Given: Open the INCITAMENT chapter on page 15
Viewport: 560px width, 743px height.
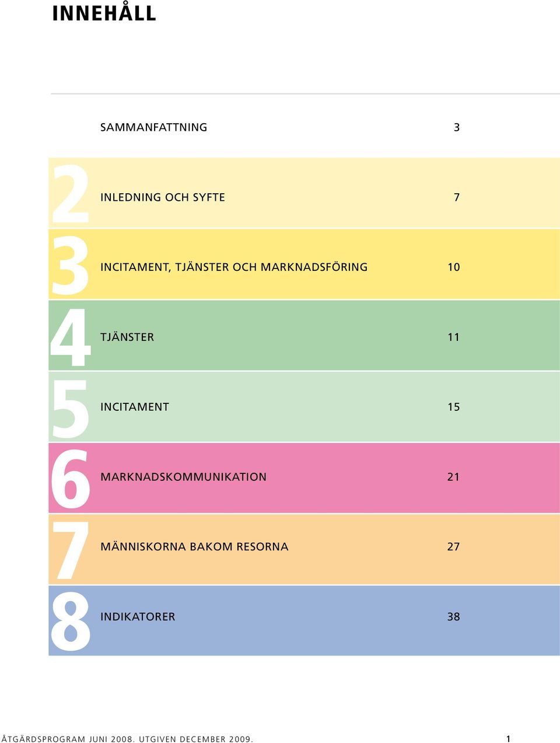Looking at the screenshot, I should [135, 407].
